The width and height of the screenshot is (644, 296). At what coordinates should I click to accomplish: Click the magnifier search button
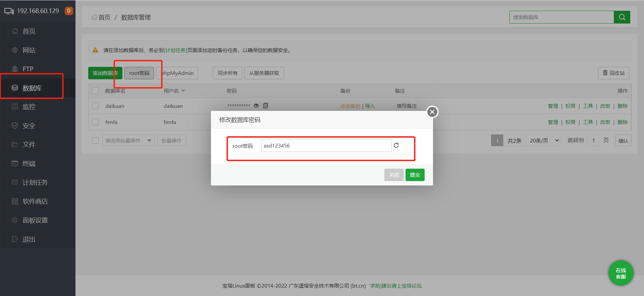[x=622, y=17]
